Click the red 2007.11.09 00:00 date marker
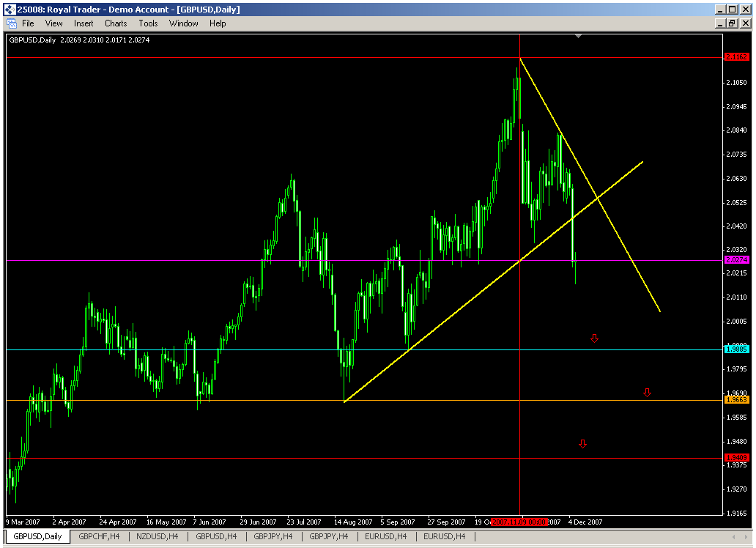Image resolution: width=756 pixels, height=548 pixels. [519, 522]
